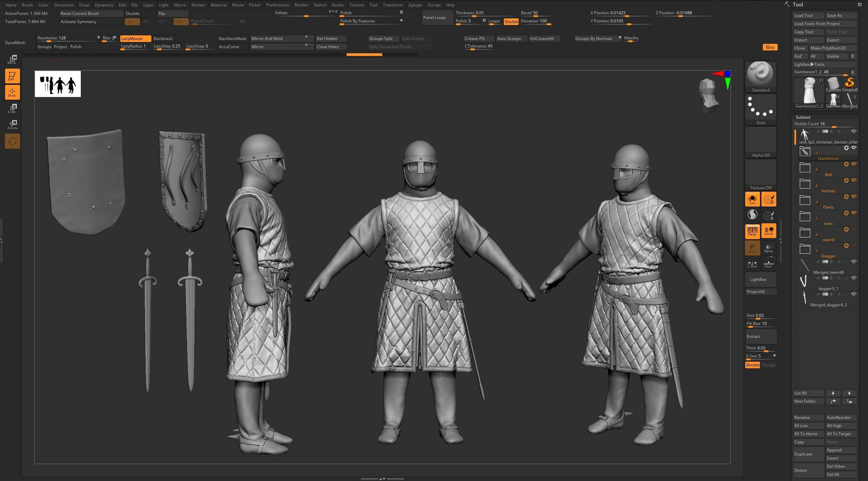Click the Floor grid icon
This screenshot has height=481, width=868.
(769, 264)
